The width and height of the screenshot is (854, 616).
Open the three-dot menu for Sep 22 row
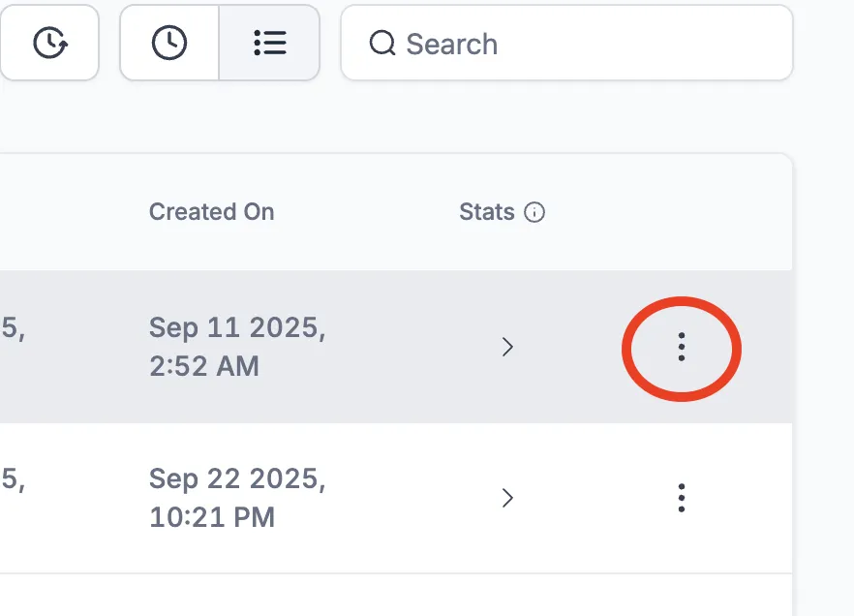pyautogui.click(x=682, y=498)
